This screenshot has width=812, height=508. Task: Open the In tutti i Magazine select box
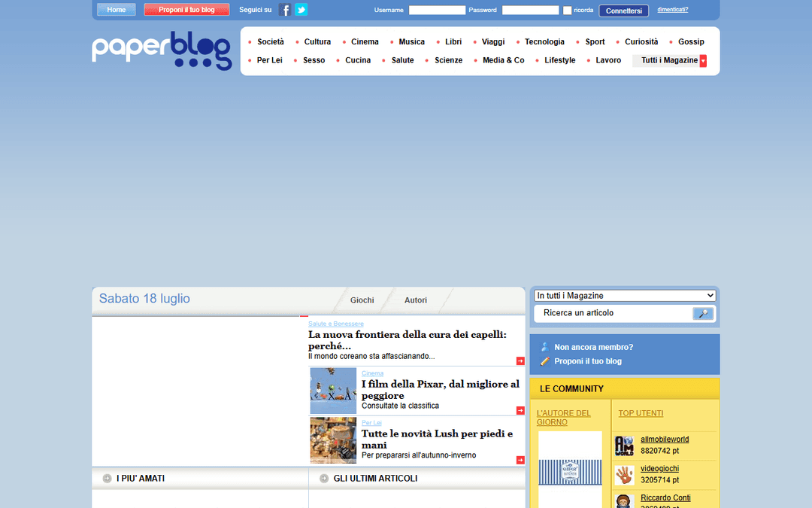[x=625, y=296]
